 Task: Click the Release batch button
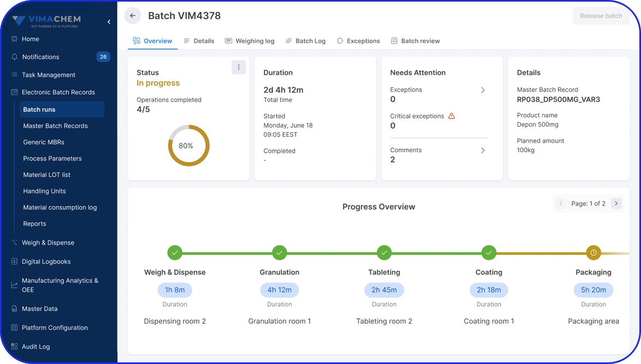601,16
